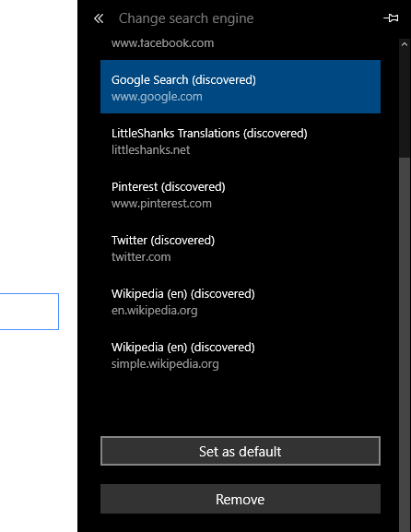Click the lighter gray scrollbar thumb
Image resolution: width=411 pixels, height=532 pixels.
405,343
